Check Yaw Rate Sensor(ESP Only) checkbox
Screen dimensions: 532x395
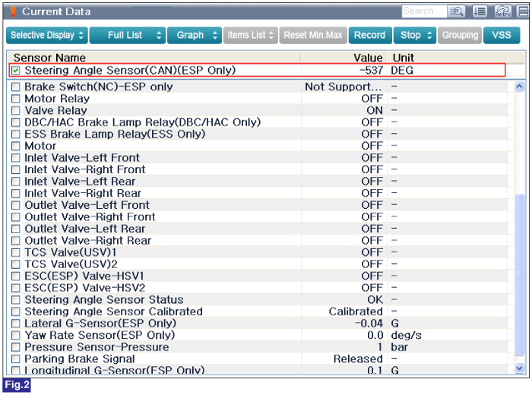coord(16,335)
